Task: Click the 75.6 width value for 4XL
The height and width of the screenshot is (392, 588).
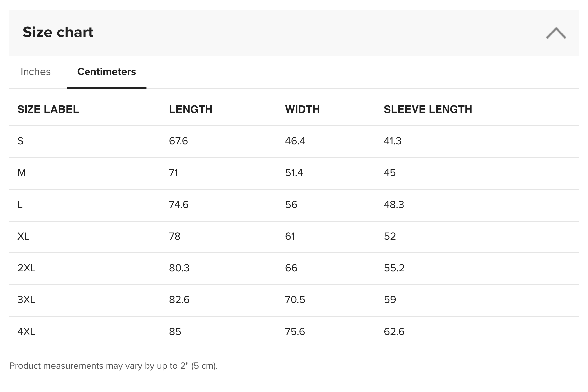Action: click(x=295, y=332)
